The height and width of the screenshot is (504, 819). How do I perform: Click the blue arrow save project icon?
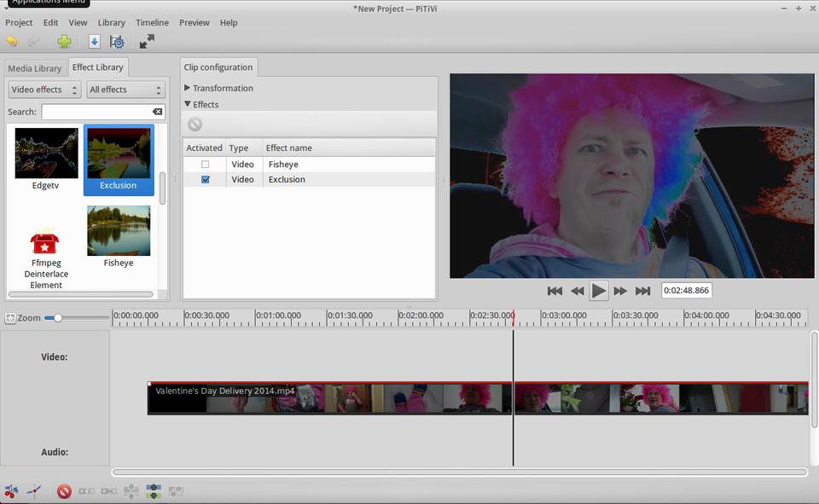(94, 41)
